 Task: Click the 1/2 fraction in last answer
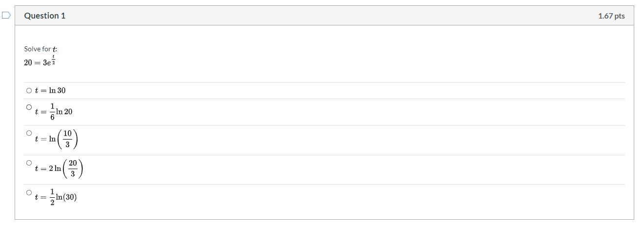52,197
